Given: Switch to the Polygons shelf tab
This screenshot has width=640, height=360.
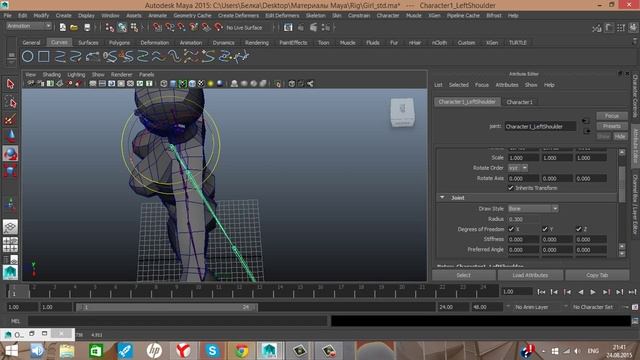Looking at the screenshot, I should 119,42.
